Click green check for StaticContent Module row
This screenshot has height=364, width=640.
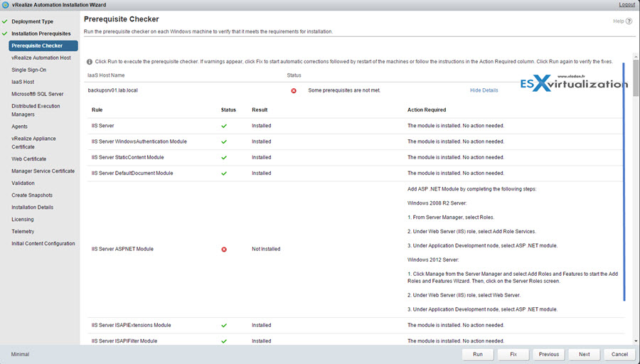click(224, 158)
